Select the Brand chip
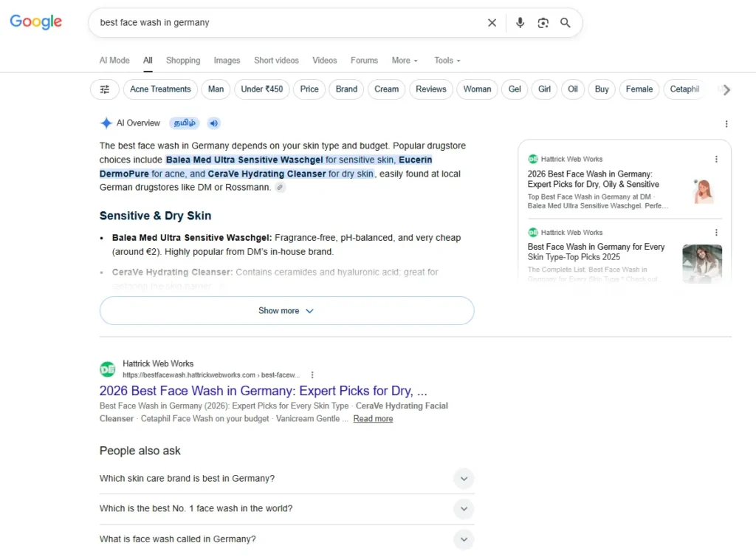This screenshot has width=756, height=560. [347, 89]
